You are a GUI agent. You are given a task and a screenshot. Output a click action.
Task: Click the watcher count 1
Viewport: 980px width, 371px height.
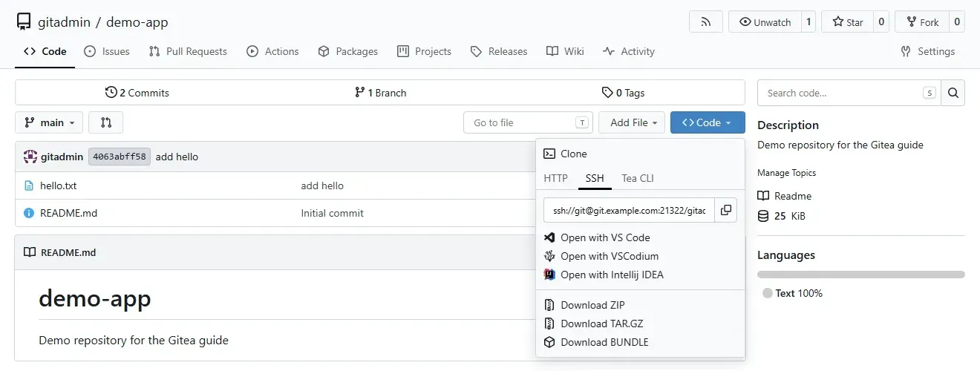click(x=808, y=22)
